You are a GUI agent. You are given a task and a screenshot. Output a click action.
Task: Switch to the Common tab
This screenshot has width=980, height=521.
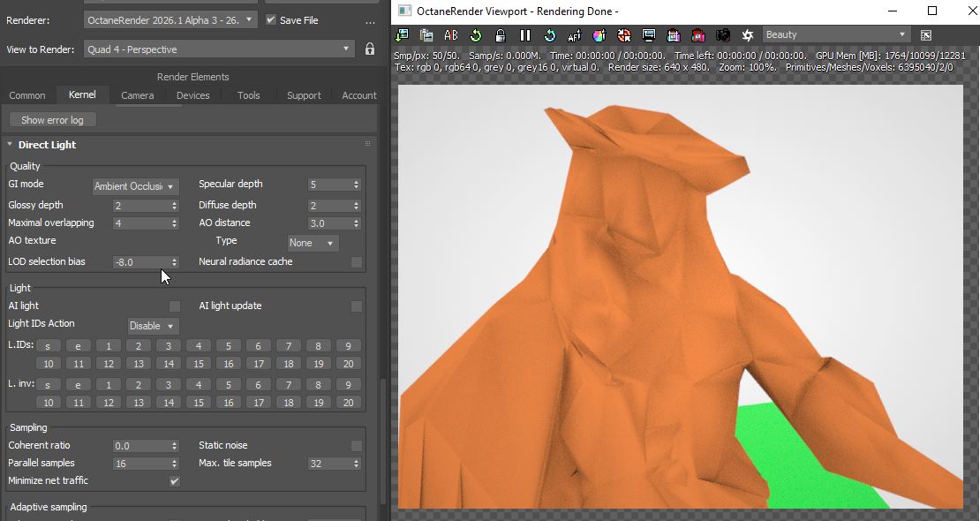[26, 95]
